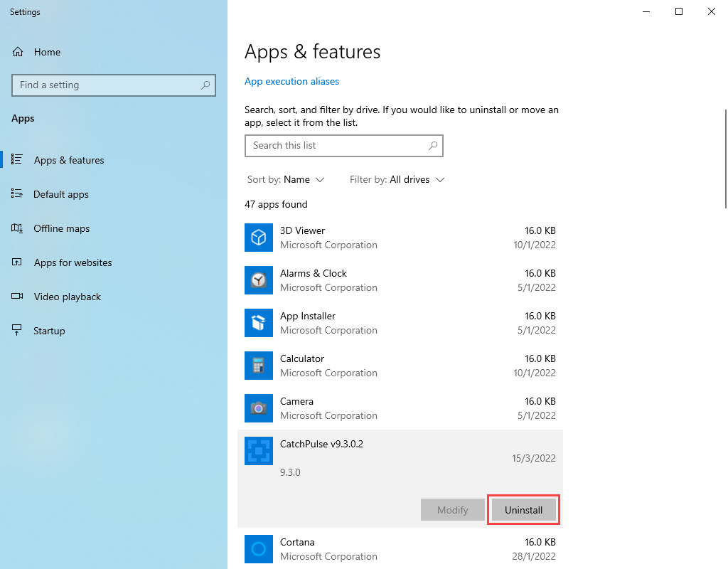Click magnifier icon in Search this list
728x569 pixels.
pos(432,146)
